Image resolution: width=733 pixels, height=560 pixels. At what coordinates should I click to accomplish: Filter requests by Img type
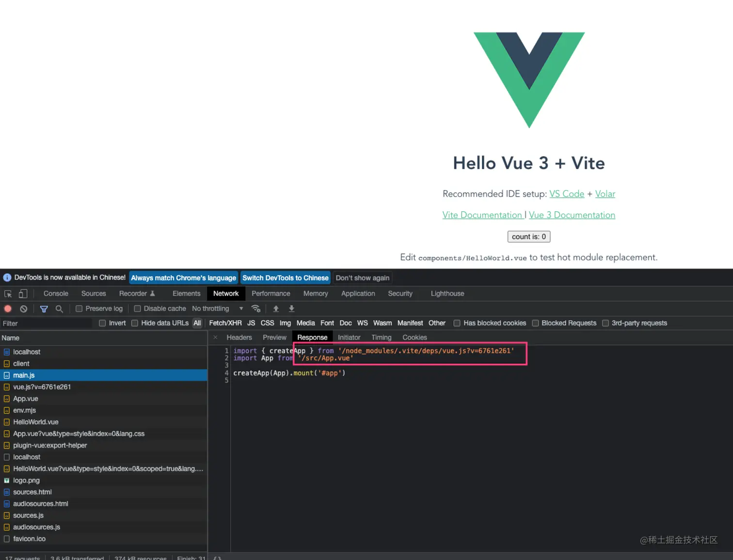point(285,323)
